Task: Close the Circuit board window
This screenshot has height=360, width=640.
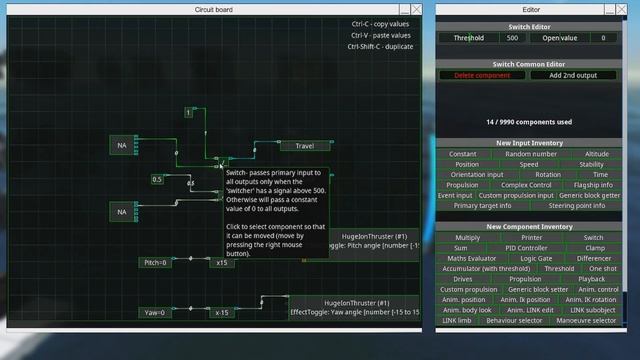Action: pyautogui.click(x=416, y=9)
